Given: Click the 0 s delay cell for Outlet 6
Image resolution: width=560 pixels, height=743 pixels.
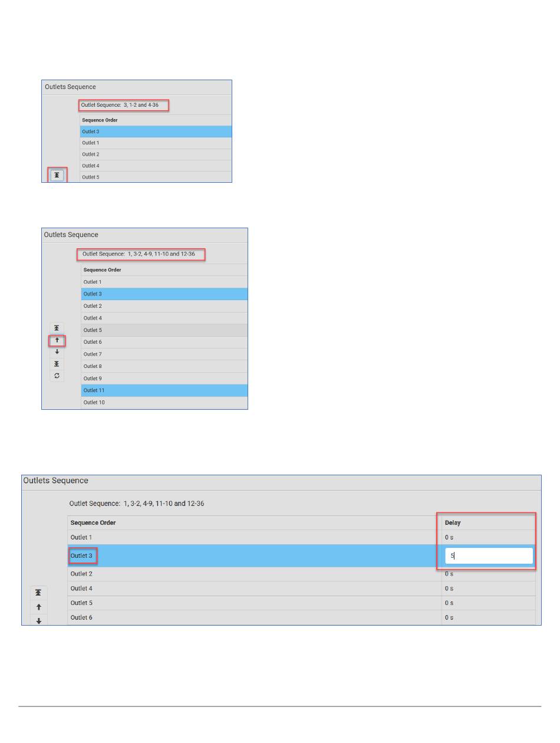Looking at the screenshot, I should click(488, 617).
